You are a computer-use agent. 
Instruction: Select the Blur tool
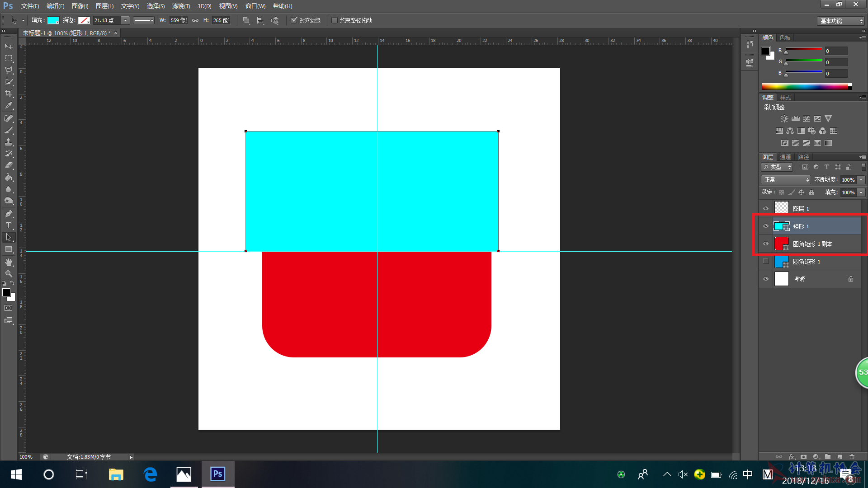coord(9,189)
